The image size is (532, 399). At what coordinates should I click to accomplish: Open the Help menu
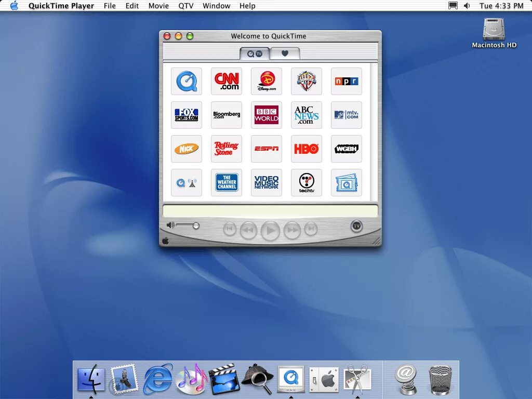247,6
